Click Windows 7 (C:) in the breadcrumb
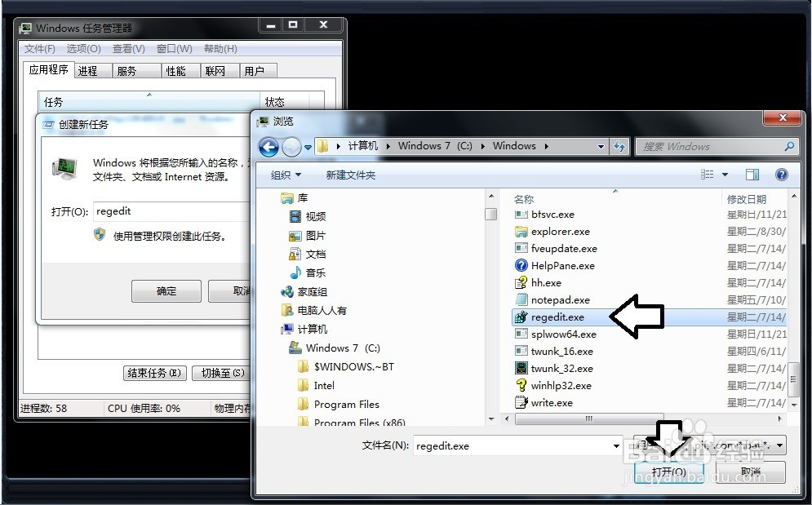 (435, 146)
